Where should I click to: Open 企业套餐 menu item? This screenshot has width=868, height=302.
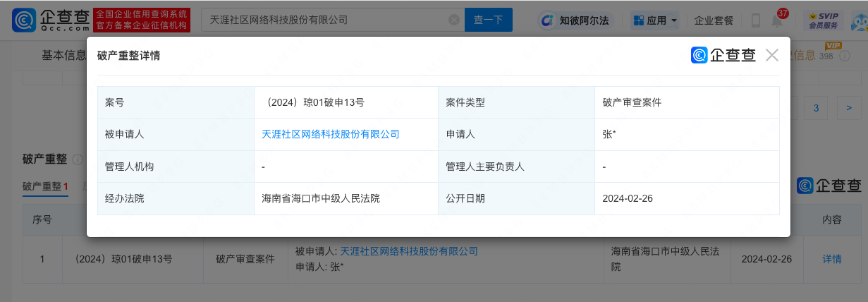click(714, 20)
